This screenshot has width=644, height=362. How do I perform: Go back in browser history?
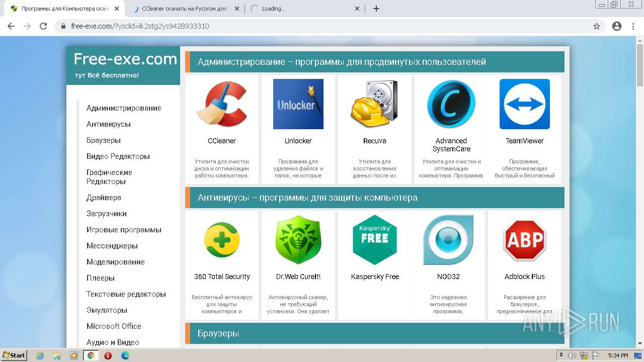point(11,26)
